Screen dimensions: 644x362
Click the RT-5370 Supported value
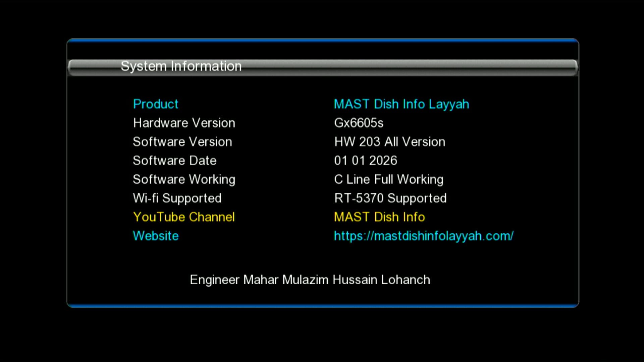tap(390, 198)
